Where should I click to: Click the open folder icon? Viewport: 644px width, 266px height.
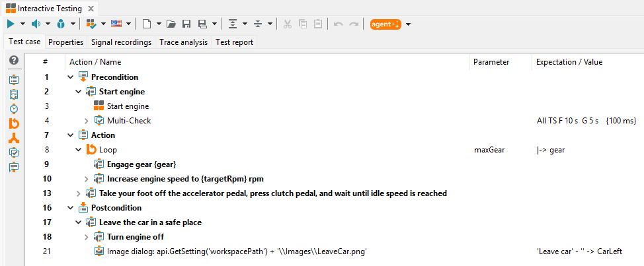[171, 24]
